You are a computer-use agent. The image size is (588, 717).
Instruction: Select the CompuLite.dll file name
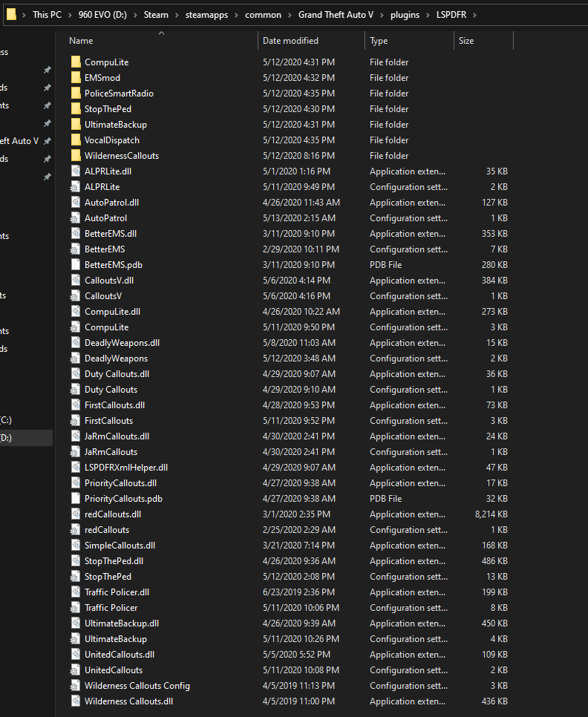coord(113,312)
